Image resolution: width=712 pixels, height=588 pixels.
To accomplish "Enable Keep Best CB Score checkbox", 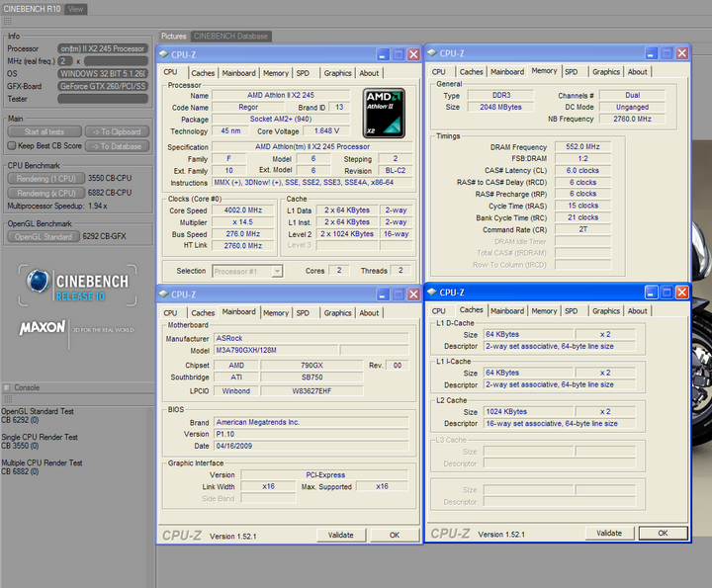I will (x=10, y=145).
